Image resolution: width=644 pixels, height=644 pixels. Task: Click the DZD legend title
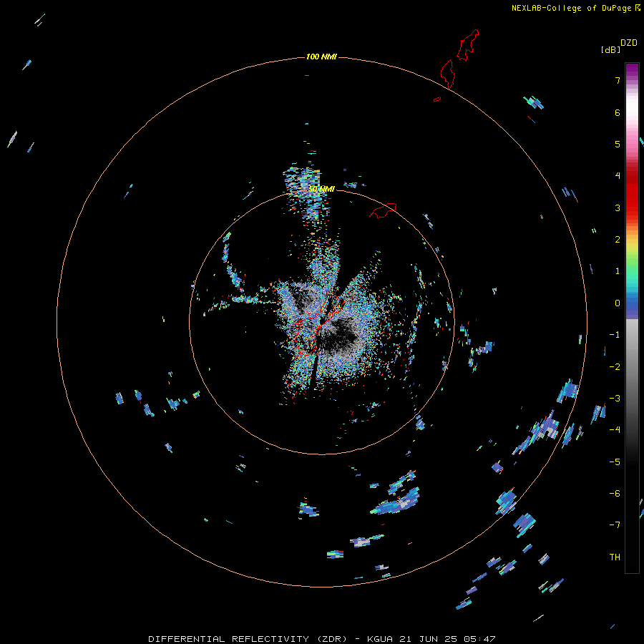(x=629, y=43)
